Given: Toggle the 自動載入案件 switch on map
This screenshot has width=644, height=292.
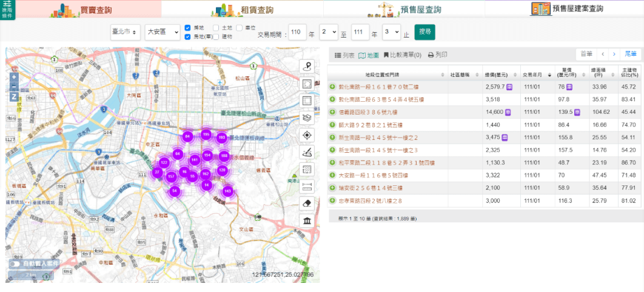Looking at the screenshot, I should point(15,264).
